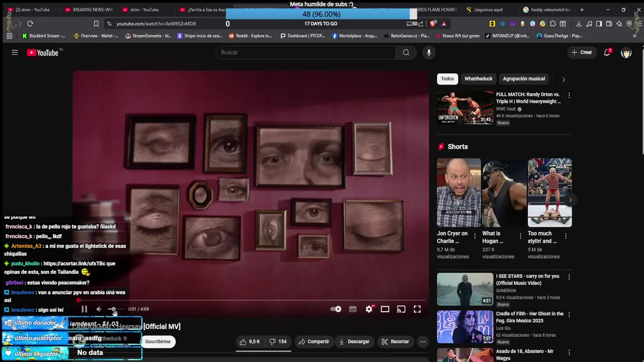
Task: Open the StreamElements bookmark
Action: click(x=148, y=36)
